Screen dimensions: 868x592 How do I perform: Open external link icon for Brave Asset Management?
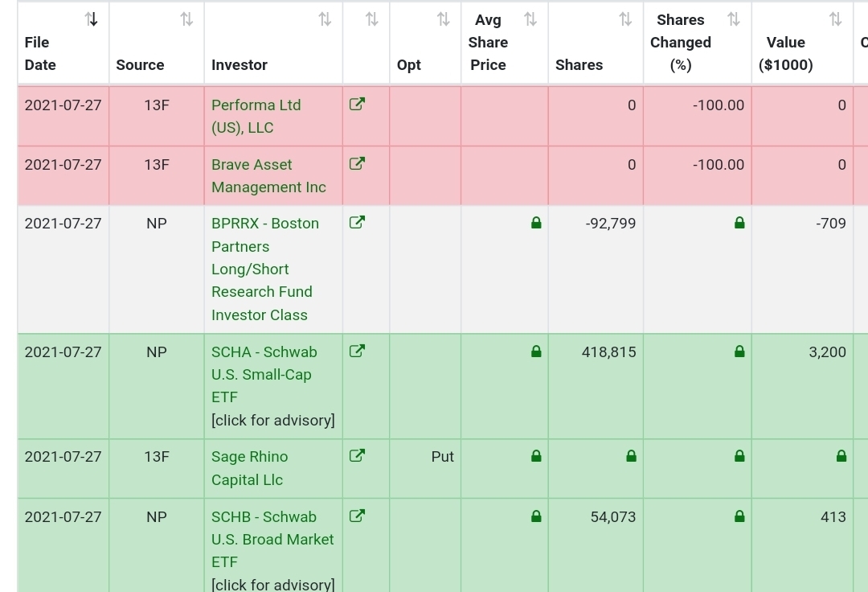point(357,164)
